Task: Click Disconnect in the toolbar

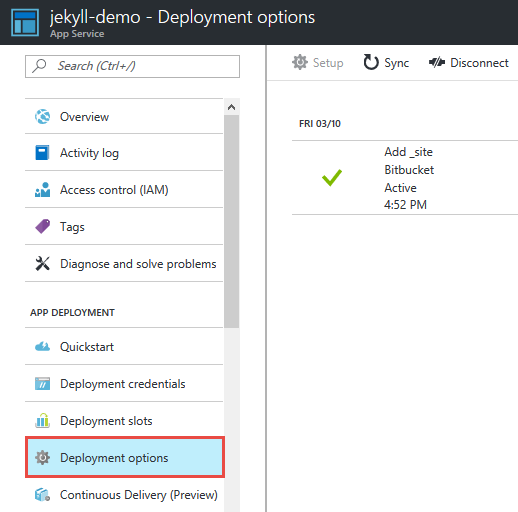Action: (469, 63)
